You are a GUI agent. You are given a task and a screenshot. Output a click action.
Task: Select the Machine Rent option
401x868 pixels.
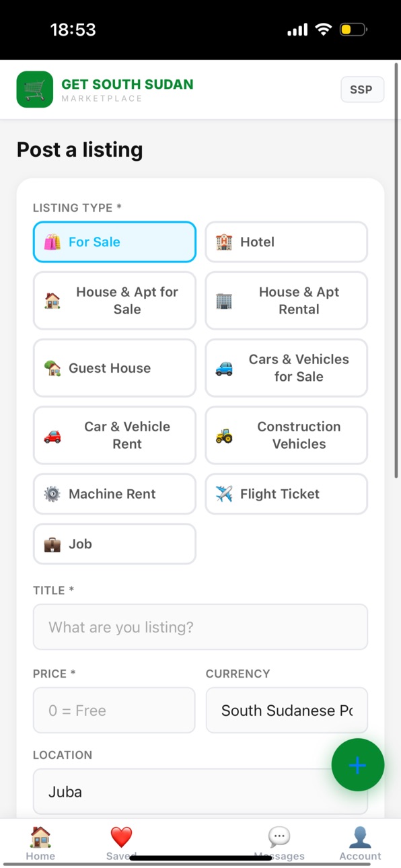point(114,494)
